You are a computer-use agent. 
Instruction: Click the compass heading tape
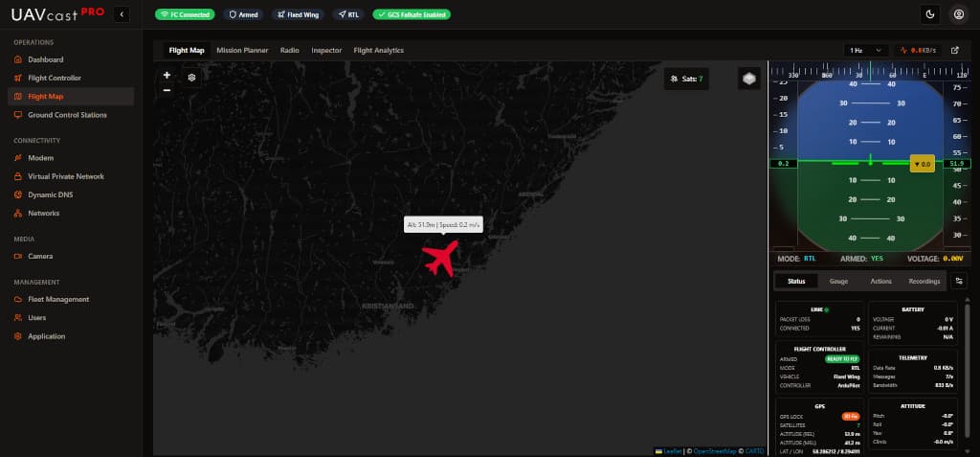[x=869, y=71]
